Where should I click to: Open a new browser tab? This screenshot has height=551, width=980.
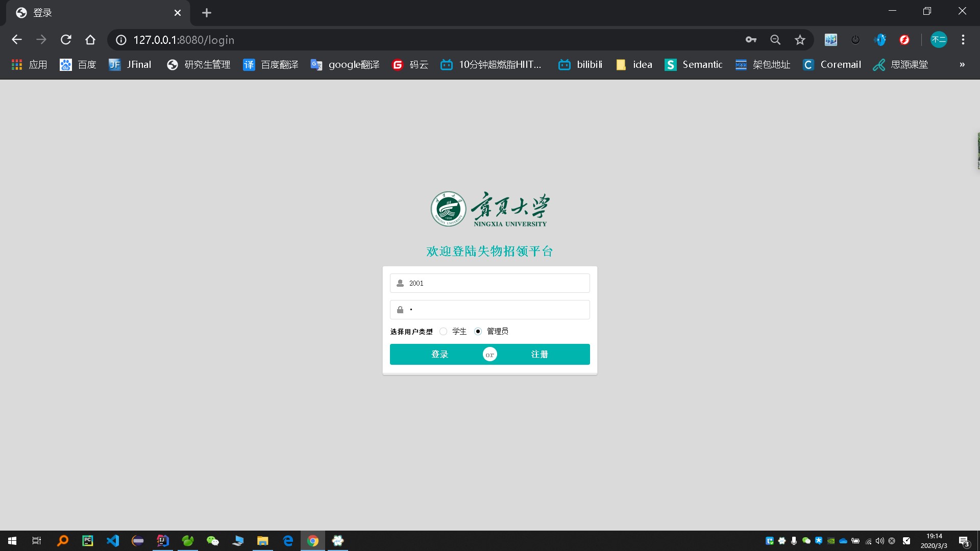[x=207, y=13]
